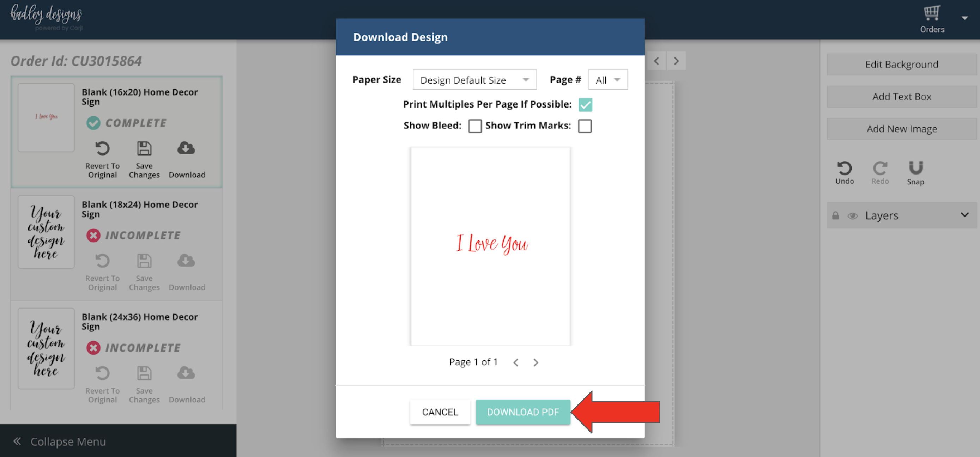Click the CANCEL button
Screen dimensions: 980x457
[x=440, y=412]
